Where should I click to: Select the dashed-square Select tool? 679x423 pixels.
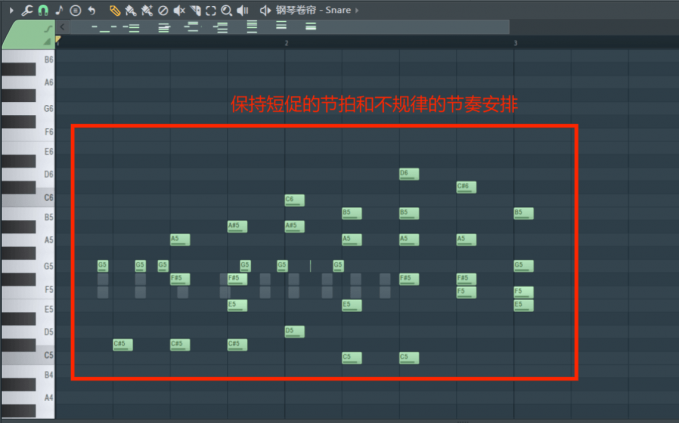coord(211,10)
